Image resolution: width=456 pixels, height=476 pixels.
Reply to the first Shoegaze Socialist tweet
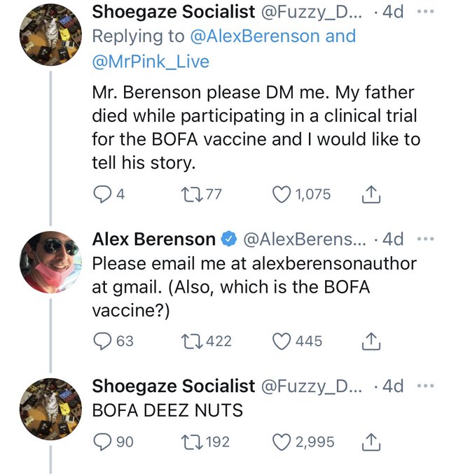click(102, 194)
